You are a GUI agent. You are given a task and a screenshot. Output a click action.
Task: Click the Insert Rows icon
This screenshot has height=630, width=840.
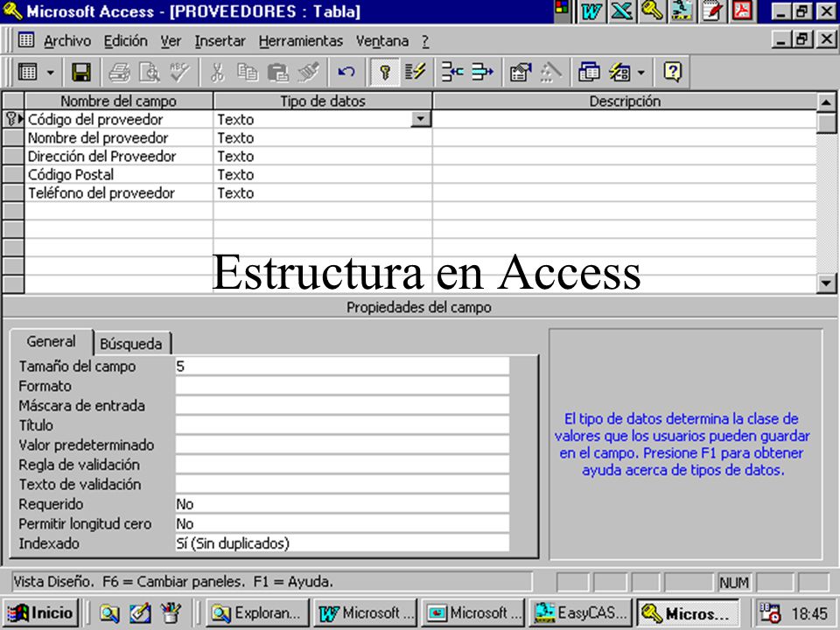[x=452, y=73]
